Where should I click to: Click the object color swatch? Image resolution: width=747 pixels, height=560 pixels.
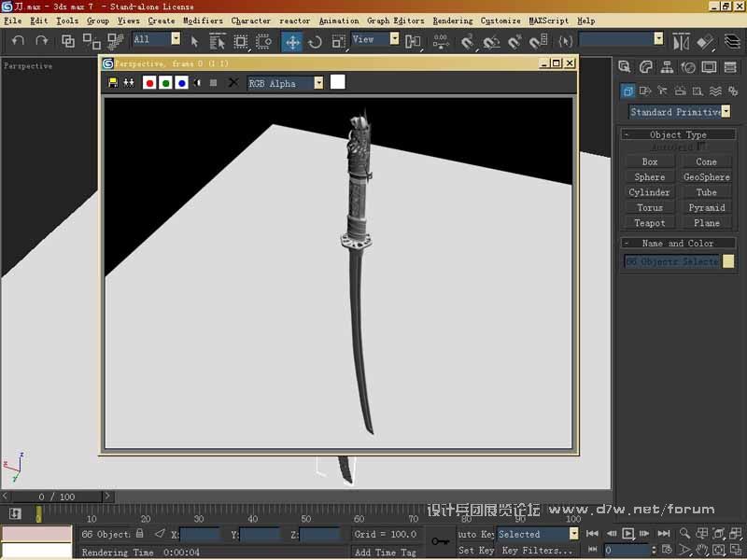[728, 262]
